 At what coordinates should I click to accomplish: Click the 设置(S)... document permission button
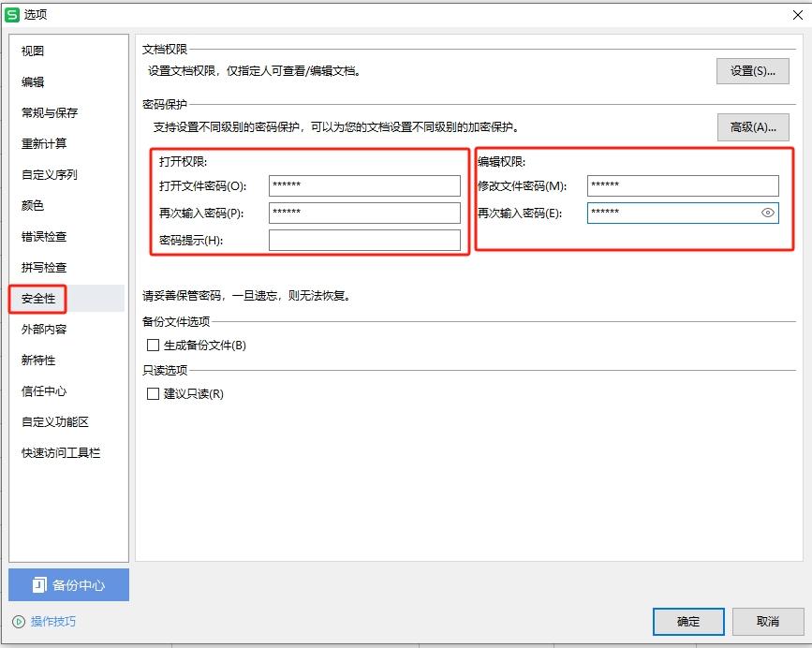[752, 71]
